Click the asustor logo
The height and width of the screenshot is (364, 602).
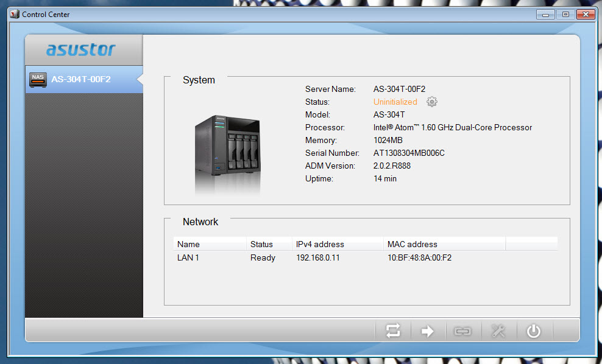[80, 49]
